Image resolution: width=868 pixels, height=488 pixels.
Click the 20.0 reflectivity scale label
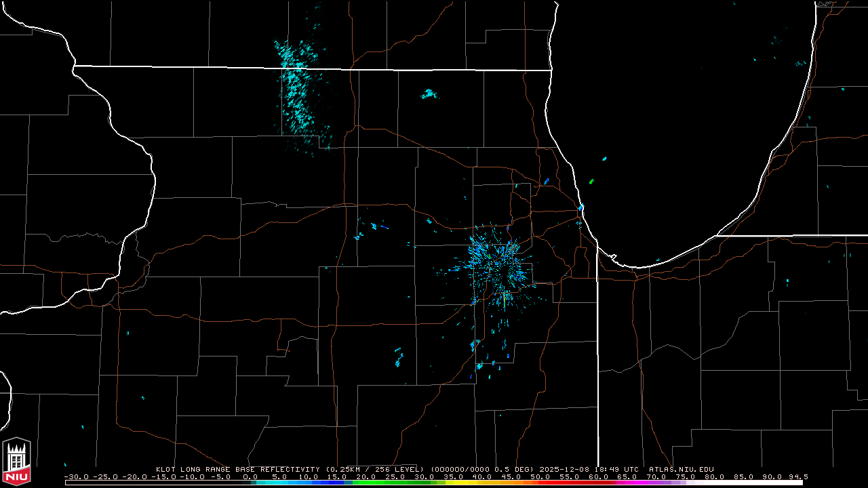pyautogui.click(x=368, y=476)
